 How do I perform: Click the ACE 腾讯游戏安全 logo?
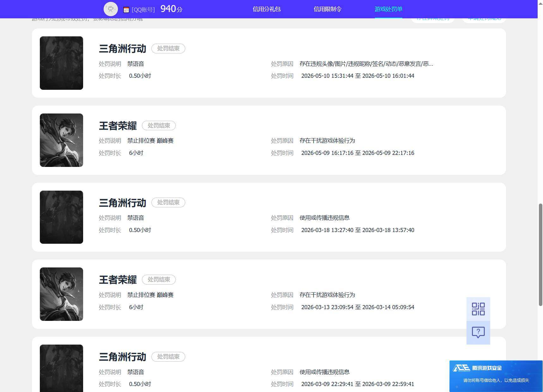(x=477, y=368)
